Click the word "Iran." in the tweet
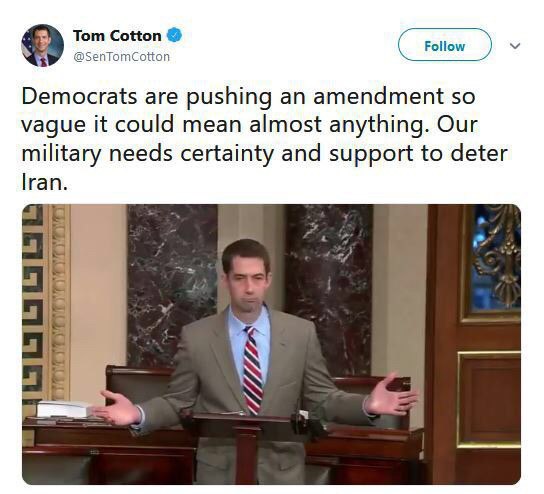Image resolution: width=544 pixels, height=494 pixels. point(44,182)
